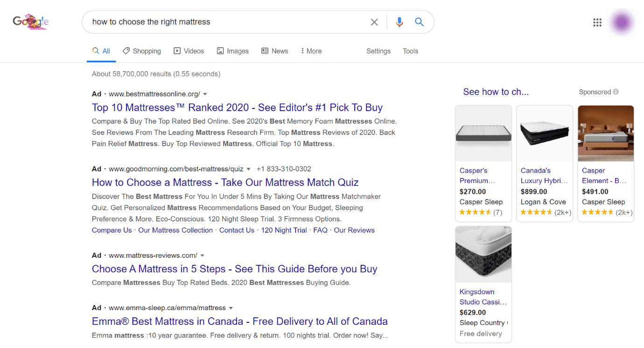Open search Tools

[x=411, y=51]
